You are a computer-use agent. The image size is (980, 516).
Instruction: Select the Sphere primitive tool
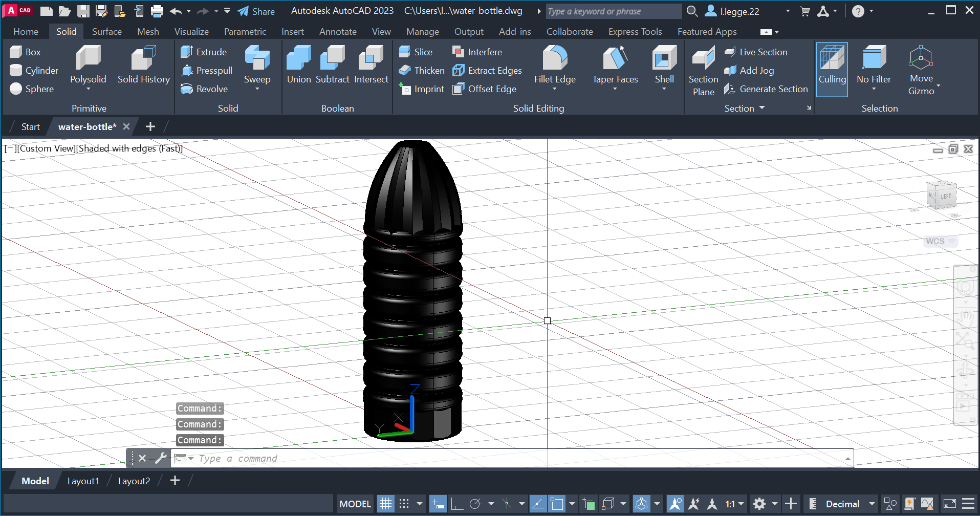32,89
